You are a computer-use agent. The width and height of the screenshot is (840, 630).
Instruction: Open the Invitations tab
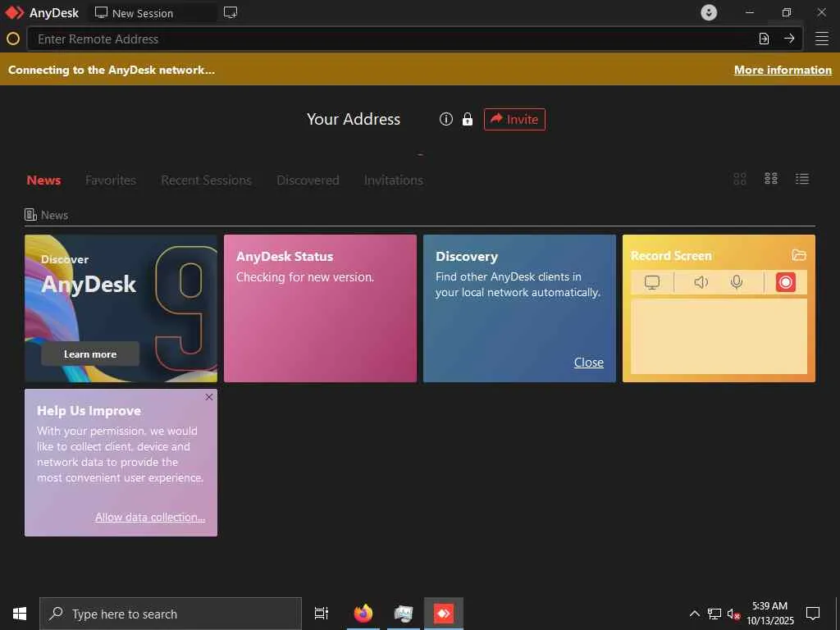(x=393, y=180)
